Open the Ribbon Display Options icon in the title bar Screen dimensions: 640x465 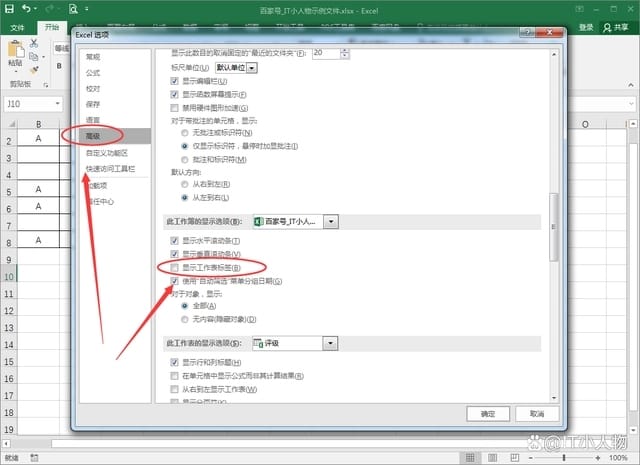click(x=579, y=9)
